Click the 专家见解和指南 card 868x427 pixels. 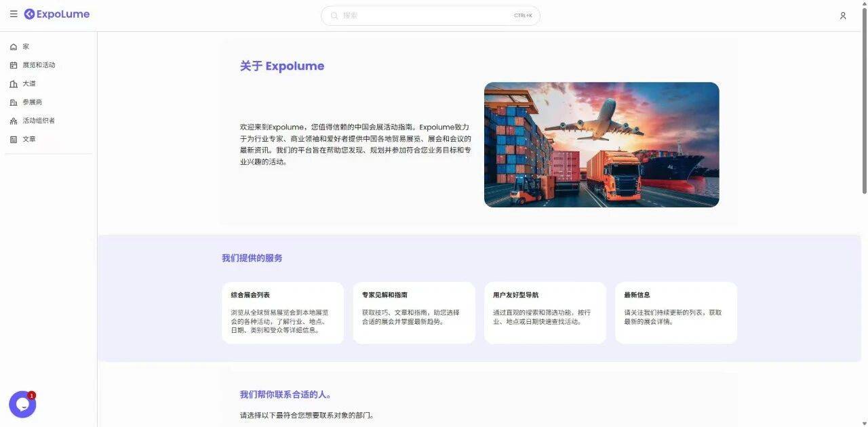[414, 312]
